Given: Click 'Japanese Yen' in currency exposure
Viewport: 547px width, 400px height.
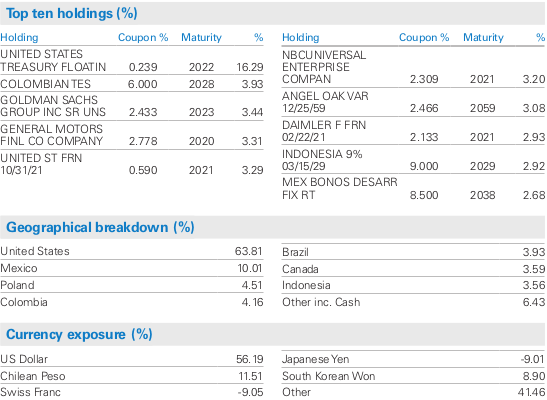Looking at the screenshot, I should [x=315, y=359].
